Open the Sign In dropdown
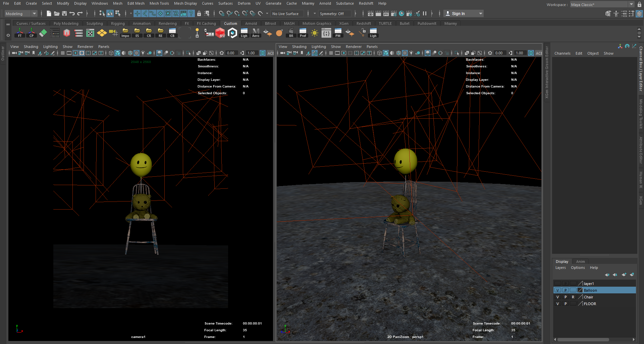Viewport: 644px width, 344px height. [464, 13]
